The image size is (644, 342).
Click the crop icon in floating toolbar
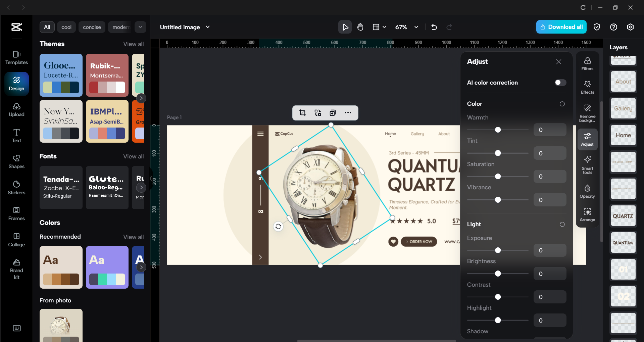pos(303,113)
